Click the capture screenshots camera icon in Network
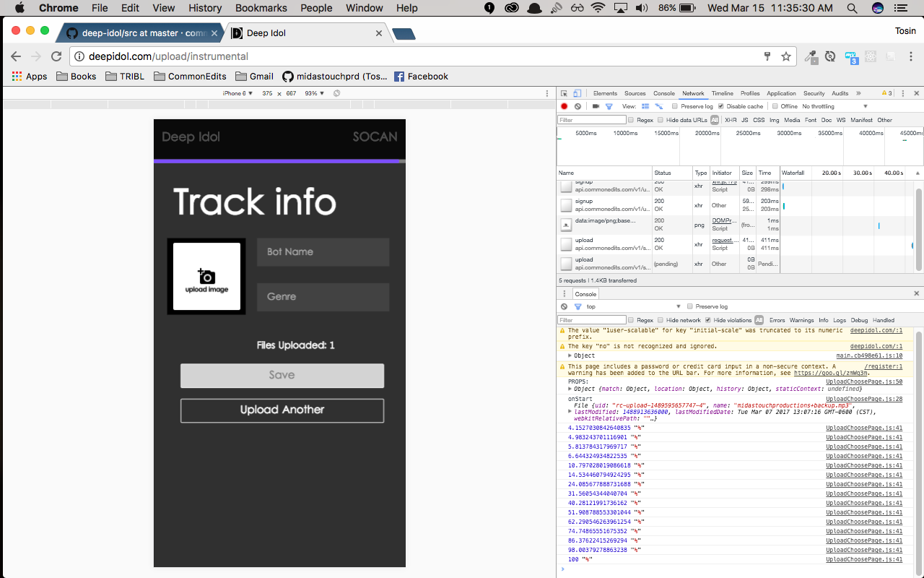924x578 pixels. coord(596,106)
